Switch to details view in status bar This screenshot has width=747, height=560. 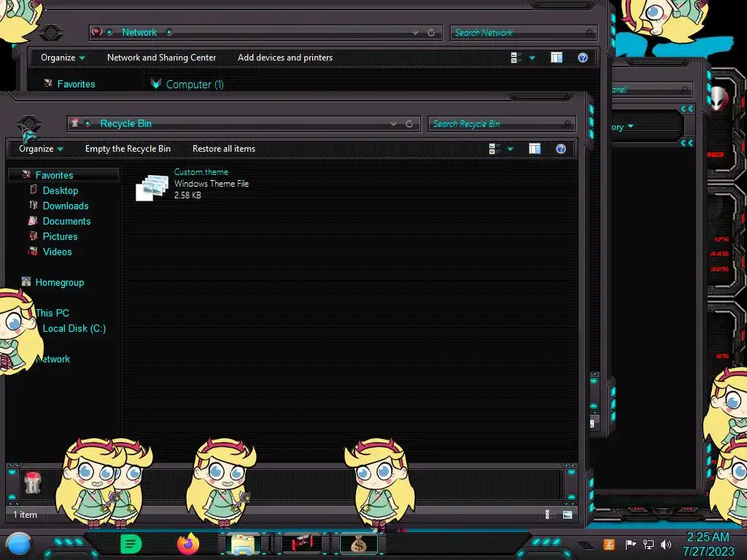548,514
